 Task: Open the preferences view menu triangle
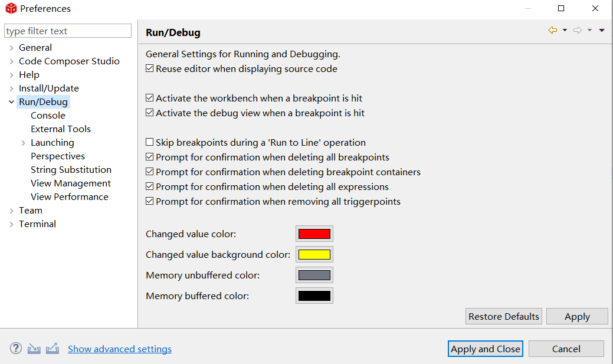602,30
